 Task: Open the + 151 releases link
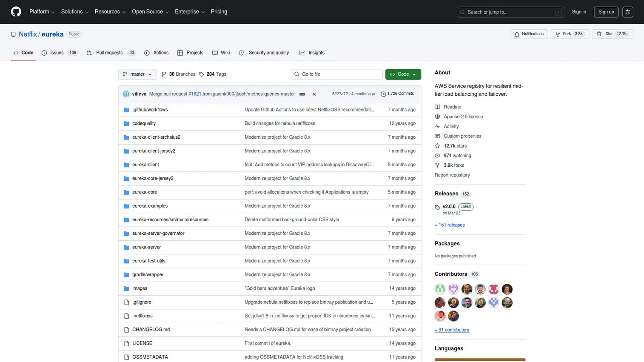(x=450, y=225)
